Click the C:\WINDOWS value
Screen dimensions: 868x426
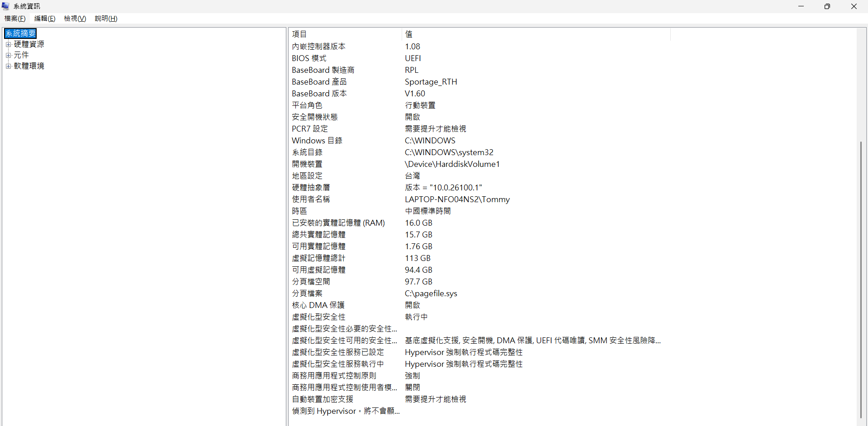[x=430, y=141]
